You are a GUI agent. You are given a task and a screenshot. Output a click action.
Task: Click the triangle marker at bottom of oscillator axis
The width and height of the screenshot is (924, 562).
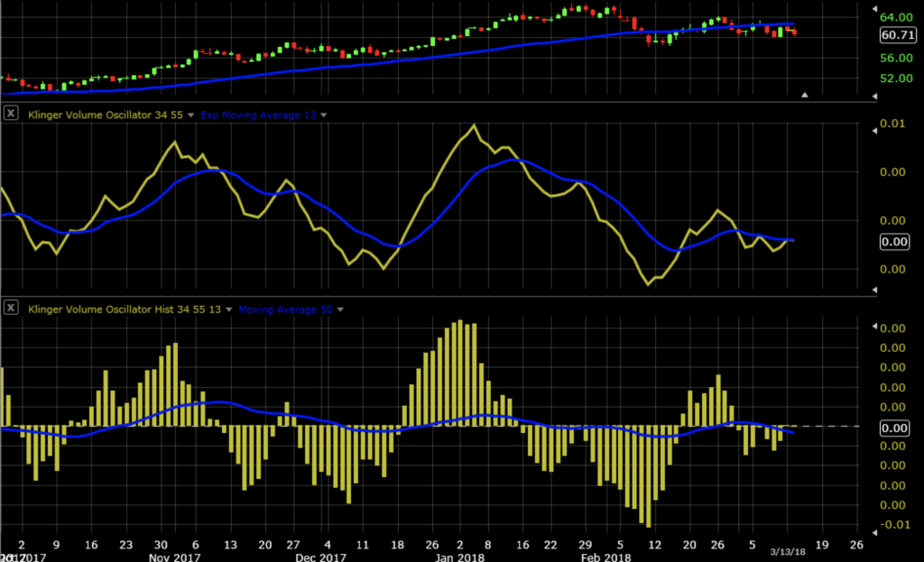coord(873,289)
